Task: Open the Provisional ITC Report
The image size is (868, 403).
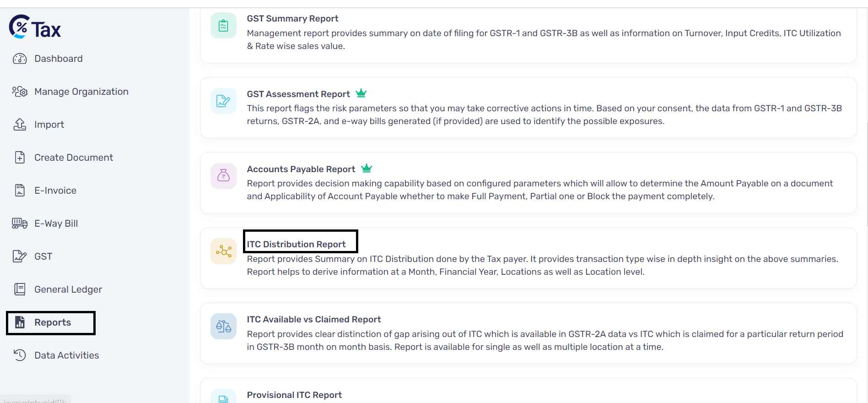Action: [x=294, y=395]
